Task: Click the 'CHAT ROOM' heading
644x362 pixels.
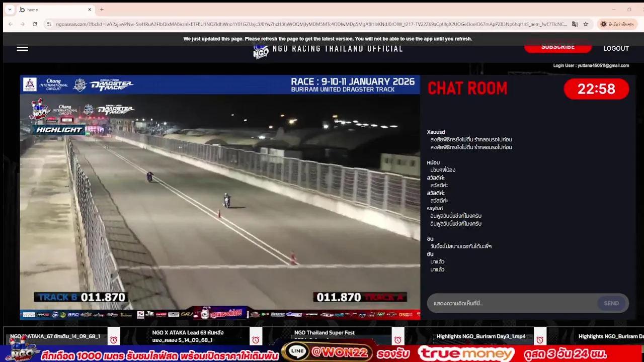Action: (x=467, y=88)
